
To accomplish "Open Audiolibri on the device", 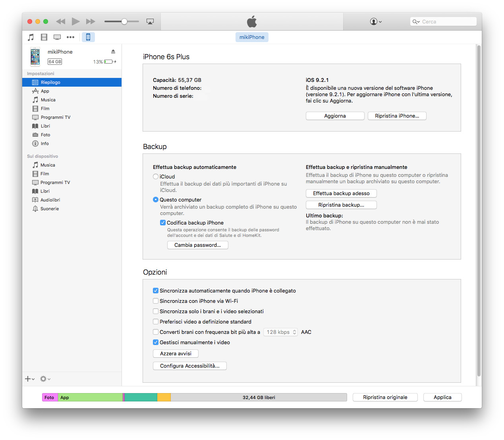I will point(72,200).
